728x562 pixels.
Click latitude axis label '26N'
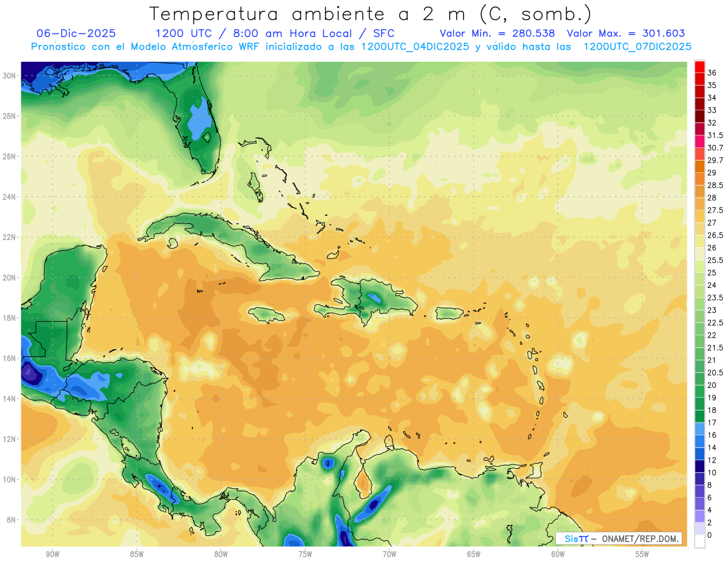click(10, 156)
